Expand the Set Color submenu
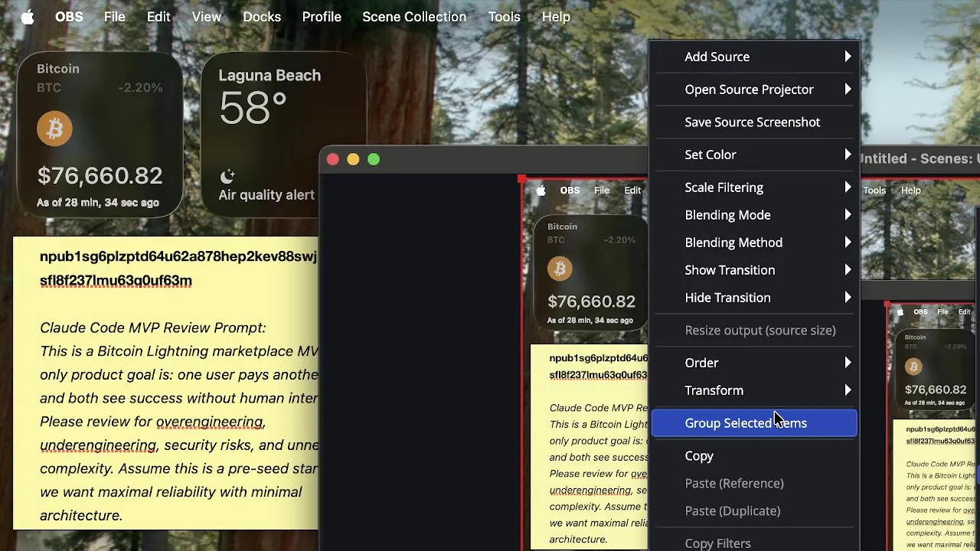 [x=754, y=155]
